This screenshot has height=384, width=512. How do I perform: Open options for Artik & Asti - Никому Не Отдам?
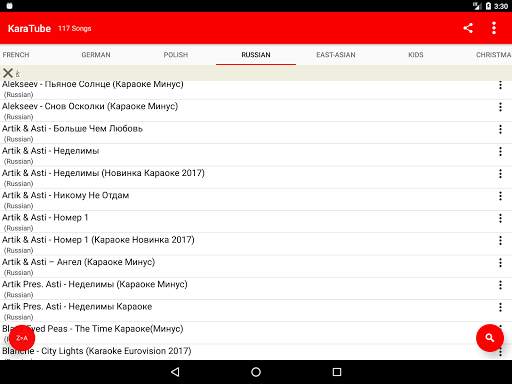click(500, 196)
